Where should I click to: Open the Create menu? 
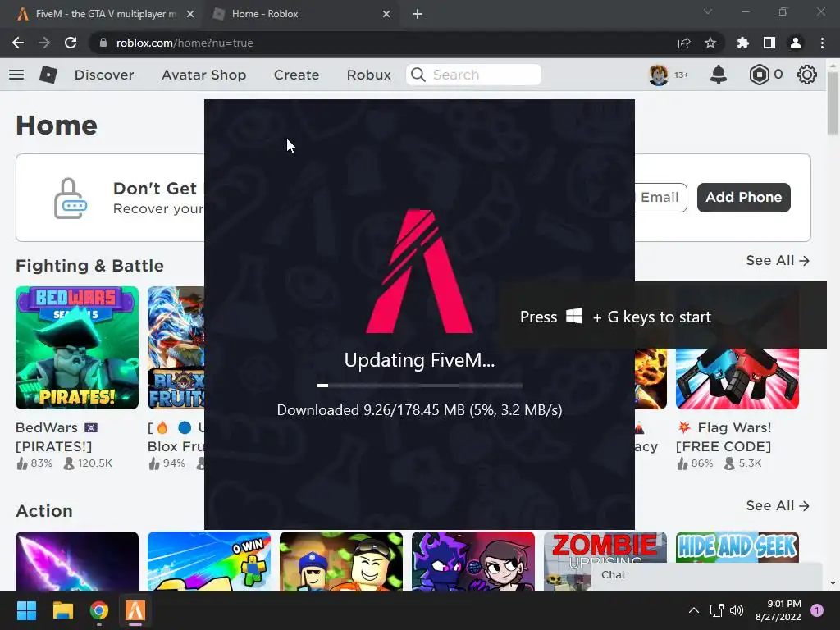296,75
